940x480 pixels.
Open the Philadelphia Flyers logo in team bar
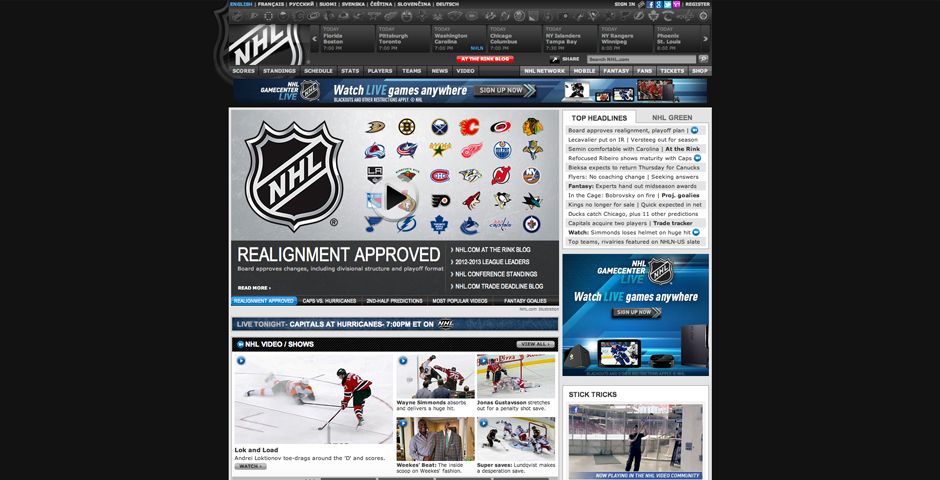point(562,16)
